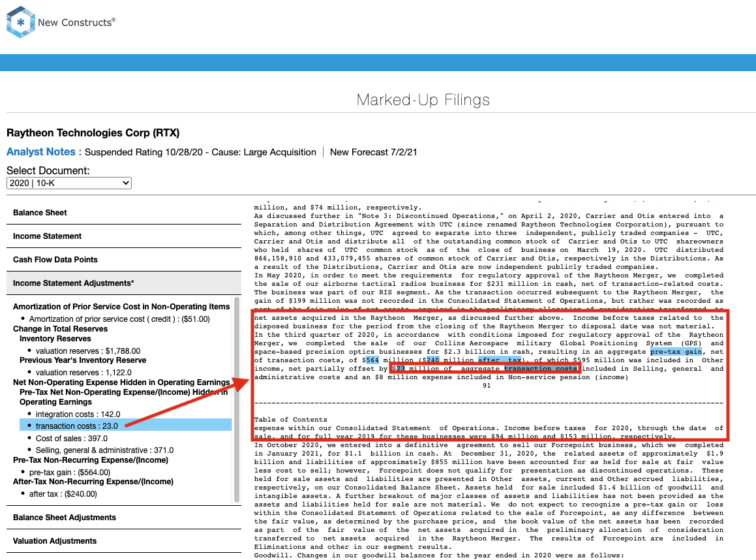Click the highlighted "564" figure in filing
This screenshot has height=560, width=756.
(x=372, y=360)
